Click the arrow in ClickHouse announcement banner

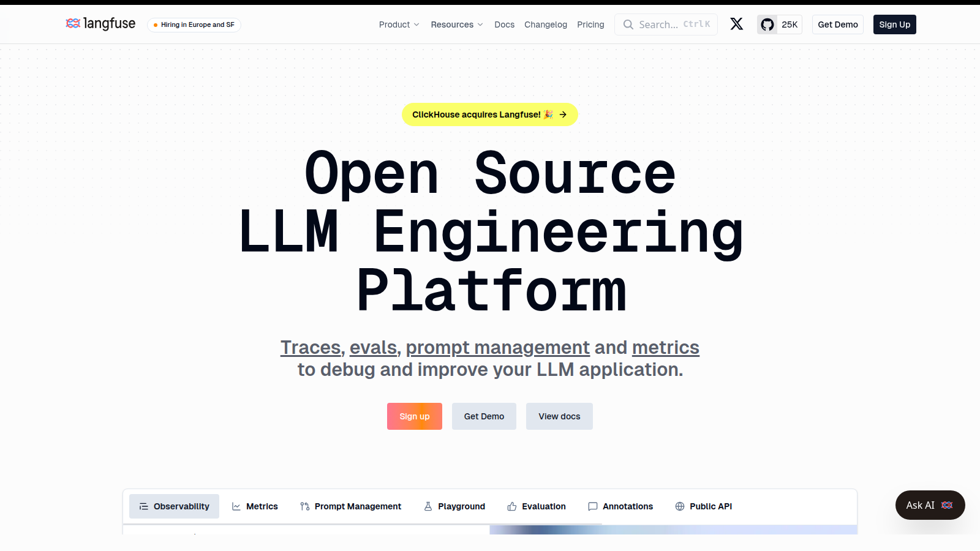[x=563, y=114]
